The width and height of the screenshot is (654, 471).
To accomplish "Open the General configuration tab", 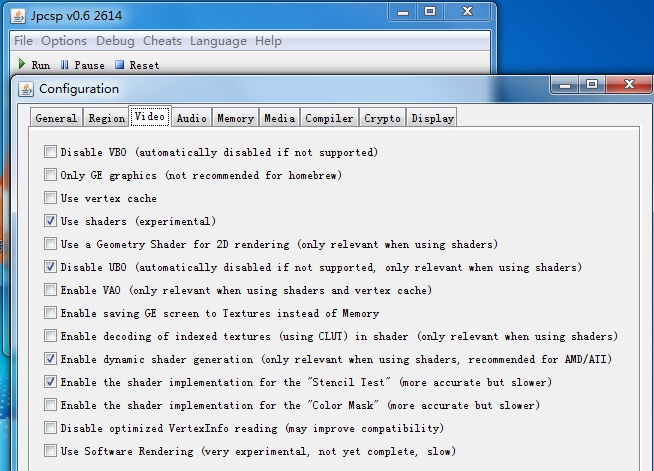I will point(56,118).
